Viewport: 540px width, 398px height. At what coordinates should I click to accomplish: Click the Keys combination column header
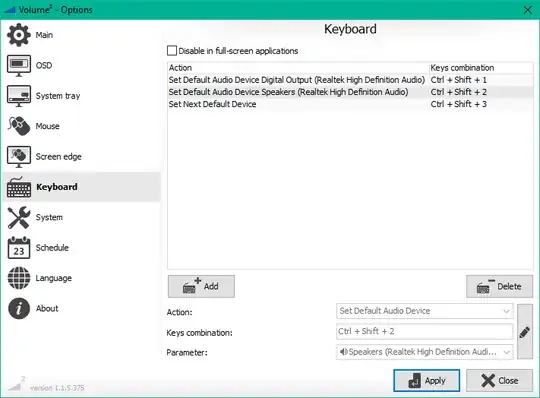tap(481, 68)
